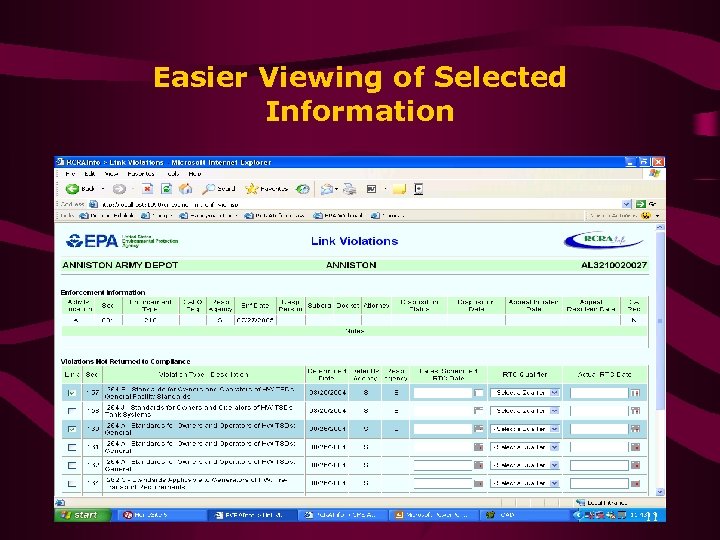
Task: Check Link box for sequence 142 violation
Action: pos(72,465)
